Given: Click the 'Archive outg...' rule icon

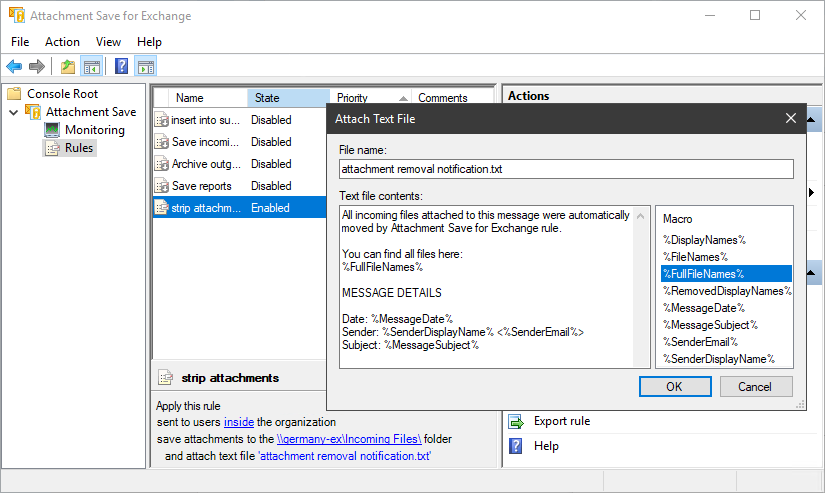Looking at the screenshot, I should coord(162,164).
